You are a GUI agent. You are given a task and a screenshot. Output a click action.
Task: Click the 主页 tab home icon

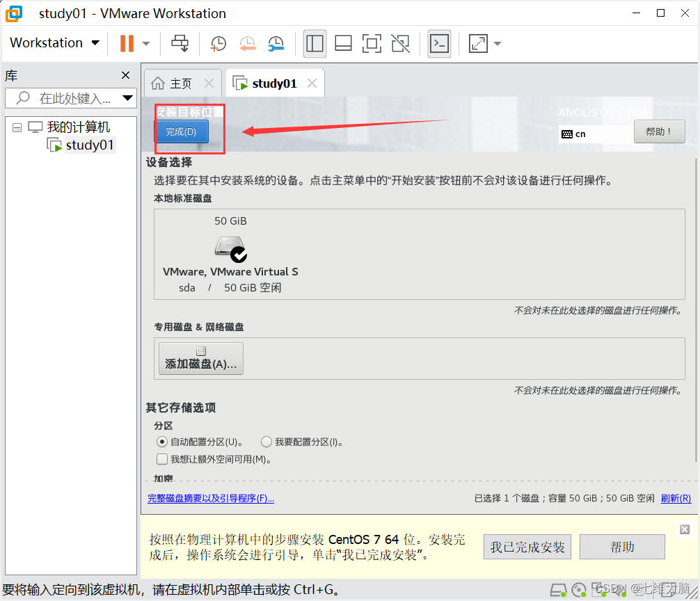(158, 83)
